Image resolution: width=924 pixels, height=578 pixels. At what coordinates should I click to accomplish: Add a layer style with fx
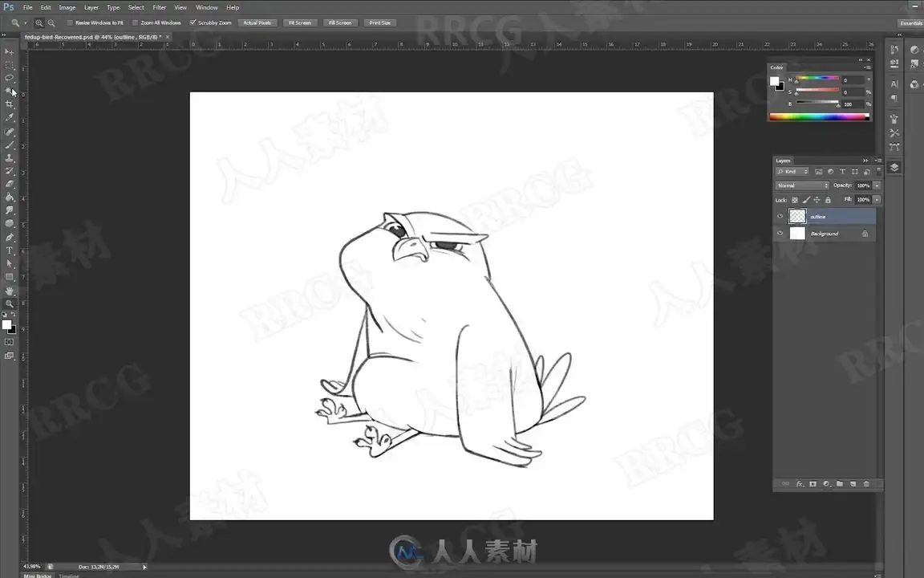(x=800, y=483)
